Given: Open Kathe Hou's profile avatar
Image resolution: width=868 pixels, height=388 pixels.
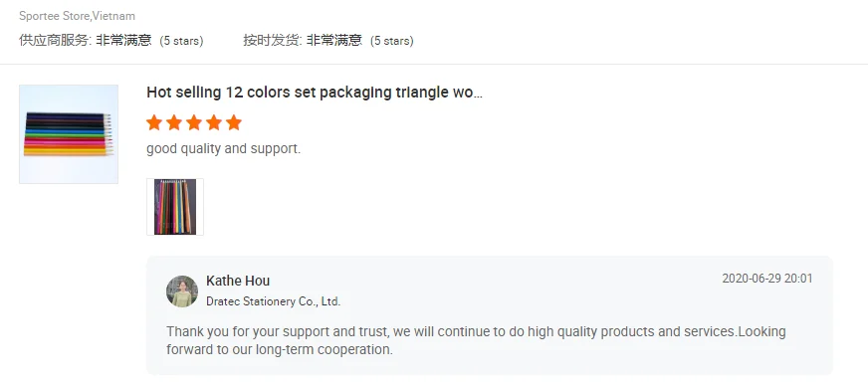Looking at the screenshot, I should point(182,291).
